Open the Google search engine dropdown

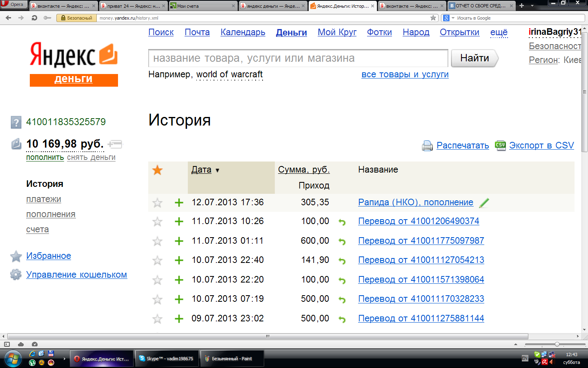click(x=448, y=18)
